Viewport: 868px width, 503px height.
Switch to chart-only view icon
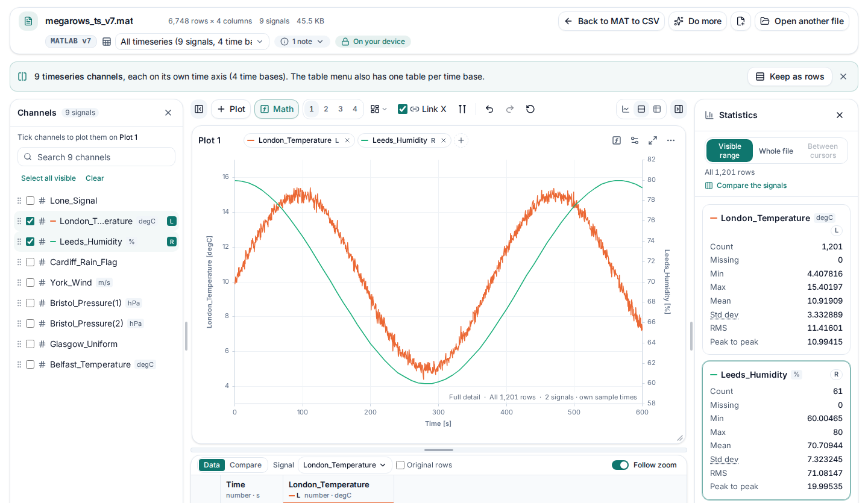click(626, 109)
